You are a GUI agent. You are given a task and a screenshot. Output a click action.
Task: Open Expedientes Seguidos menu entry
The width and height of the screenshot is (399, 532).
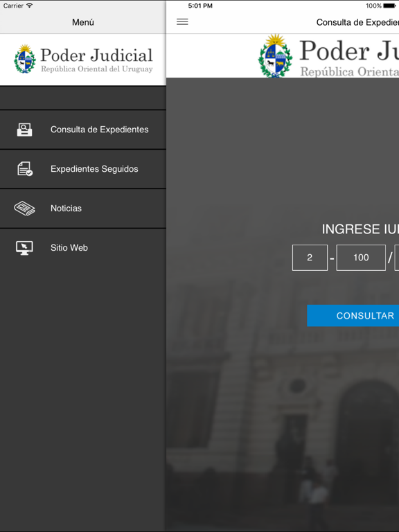click(83, 169)
